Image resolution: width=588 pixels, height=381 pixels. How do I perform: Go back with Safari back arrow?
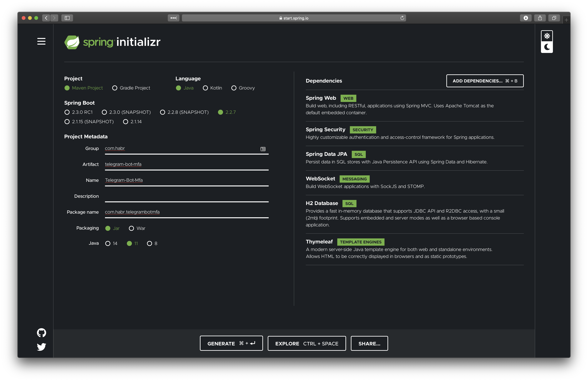point(46,18)
